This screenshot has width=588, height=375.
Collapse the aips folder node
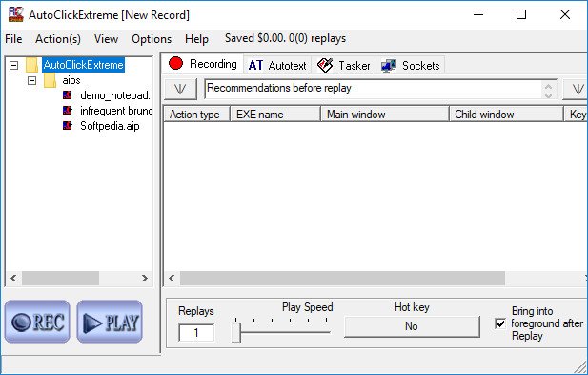(x=31, y=80)
